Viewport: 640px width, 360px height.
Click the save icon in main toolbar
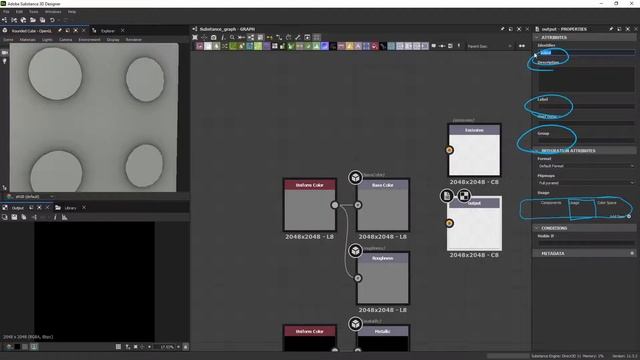pyautogui.click(x=42, y=20)
